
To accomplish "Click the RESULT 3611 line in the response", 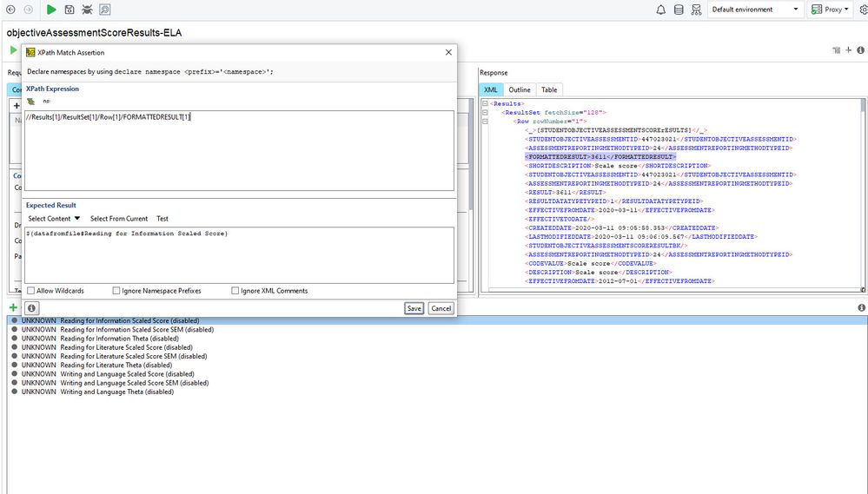I will tap(565, 192).
